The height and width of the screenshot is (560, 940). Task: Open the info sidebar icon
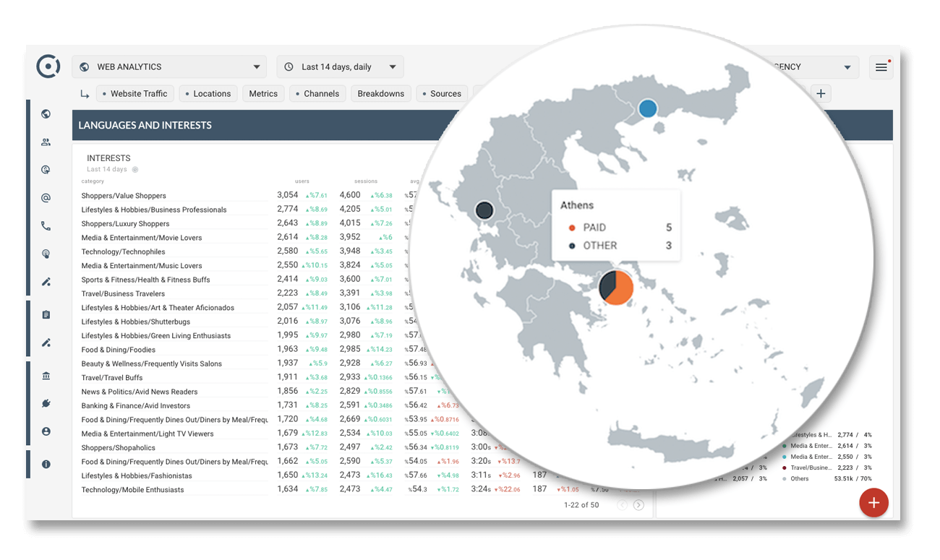[46, 464]
